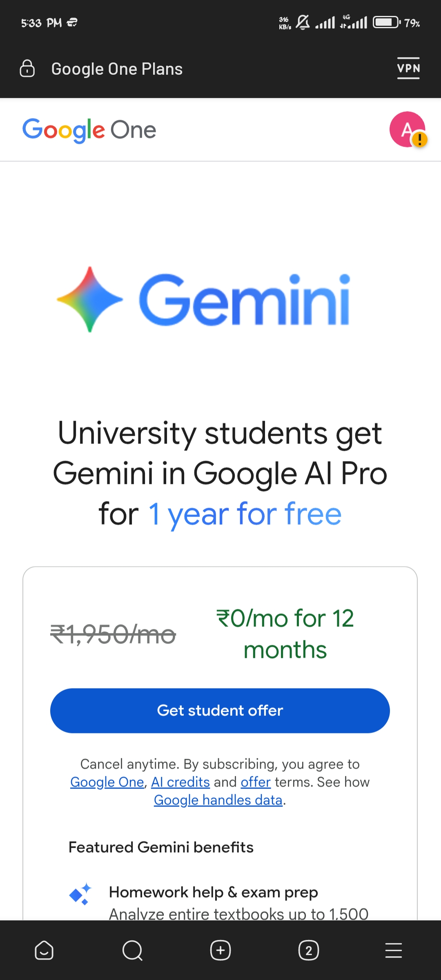Open the AI credits terms link
The height and width of the screenshot is (980, 441).
coord(180,782)
